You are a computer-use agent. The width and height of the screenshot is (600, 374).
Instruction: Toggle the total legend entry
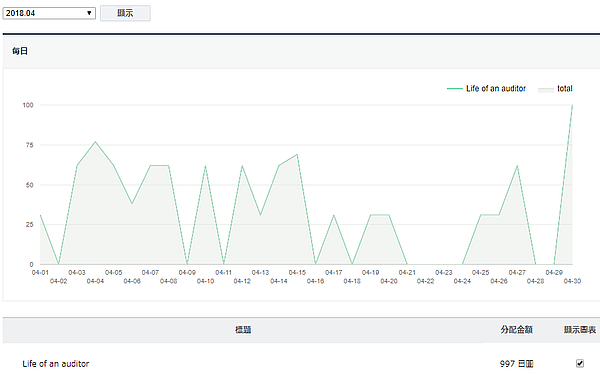pyautogui.click(x=555, y=88)
